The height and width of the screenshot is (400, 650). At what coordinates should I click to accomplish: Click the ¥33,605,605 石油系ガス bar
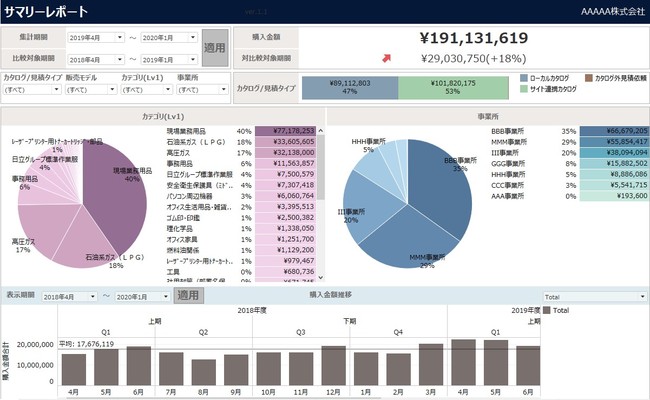click(x=285, y=142)
